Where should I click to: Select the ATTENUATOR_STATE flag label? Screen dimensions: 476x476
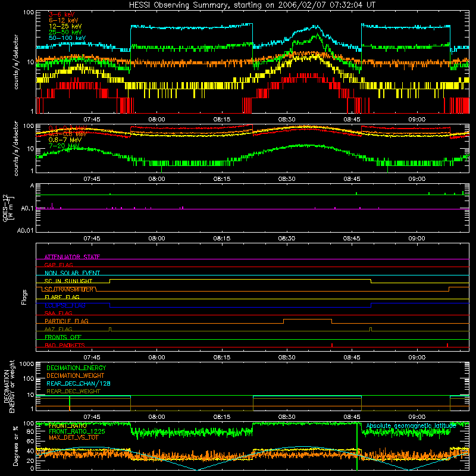click(72, 257)
